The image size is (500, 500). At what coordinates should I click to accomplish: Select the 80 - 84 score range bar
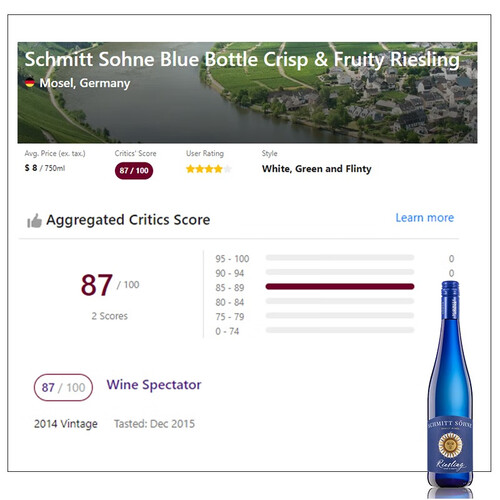340,301
